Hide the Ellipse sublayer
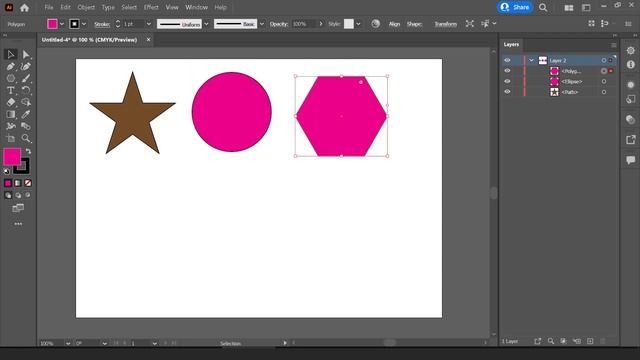Screen dimensions: 640x360 pyautogui.click(x=507, y=81)
